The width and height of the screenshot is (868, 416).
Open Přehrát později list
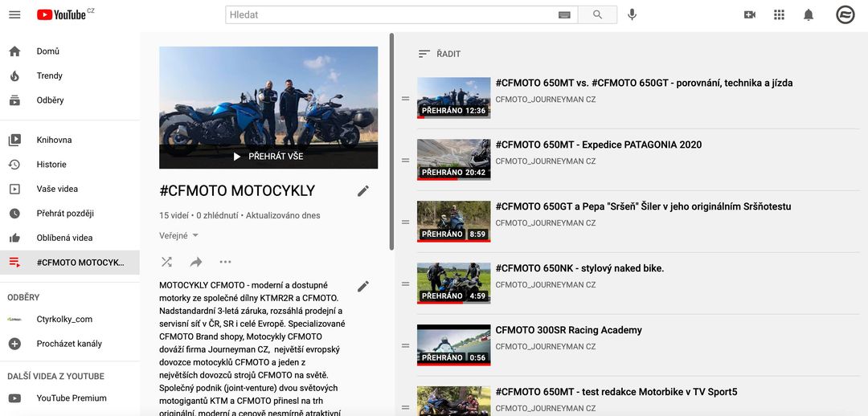click(x=70, y=213)
